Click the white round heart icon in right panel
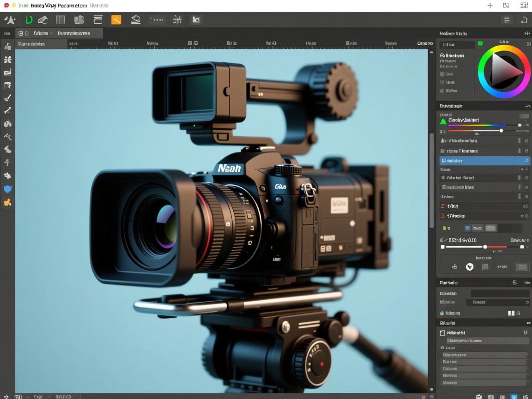 click(x=470, y=266)
